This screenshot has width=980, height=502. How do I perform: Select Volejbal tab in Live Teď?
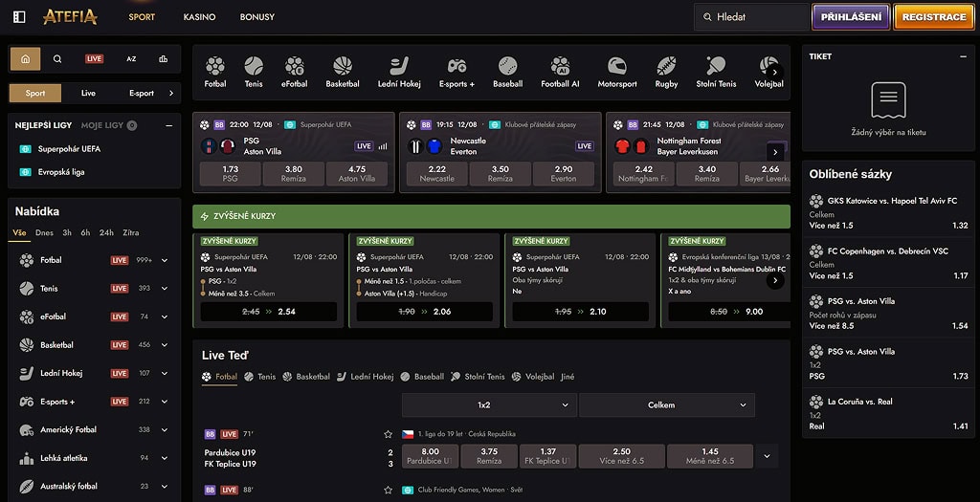point(532,377)
